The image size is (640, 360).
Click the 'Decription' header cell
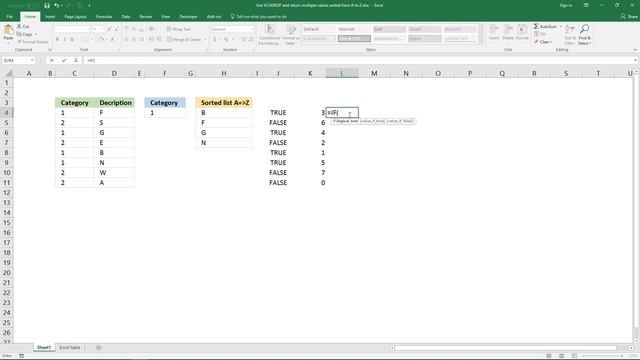click(115, 103)
